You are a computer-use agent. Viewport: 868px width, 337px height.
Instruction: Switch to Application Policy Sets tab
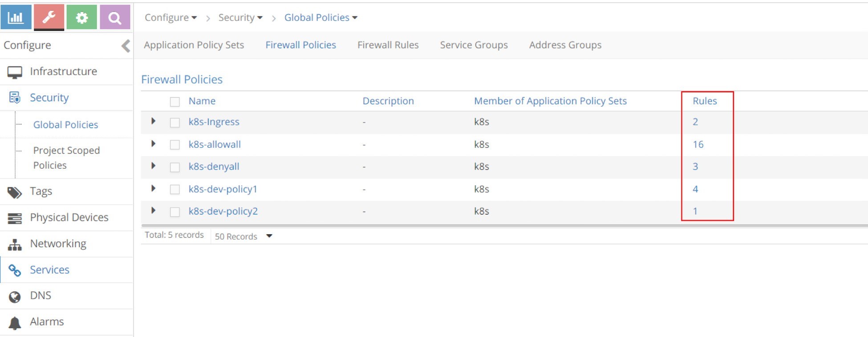point(194,45)
